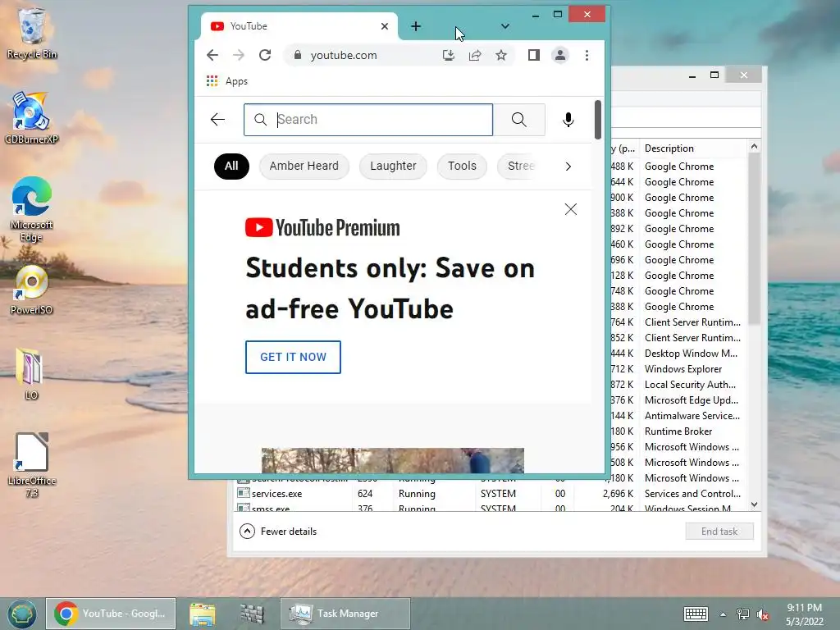Open the Start menu button

pos(21,614)
